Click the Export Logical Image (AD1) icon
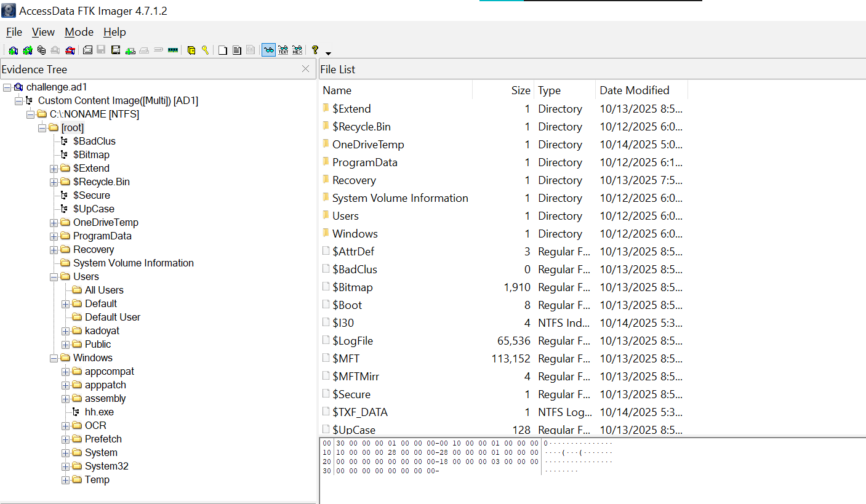The image size is (866, 504). click(116, 50)
